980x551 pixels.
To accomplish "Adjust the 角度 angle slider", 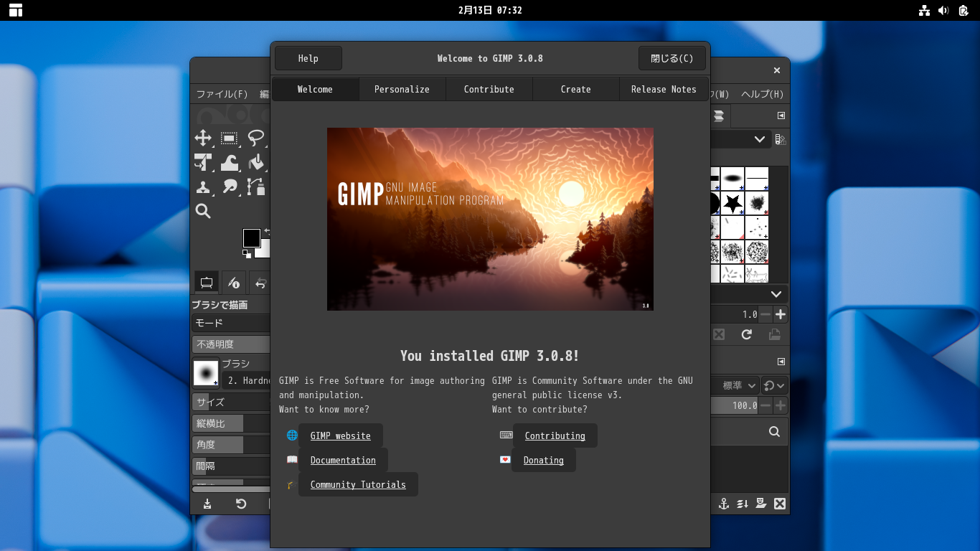I will click(x=231, y=445).
